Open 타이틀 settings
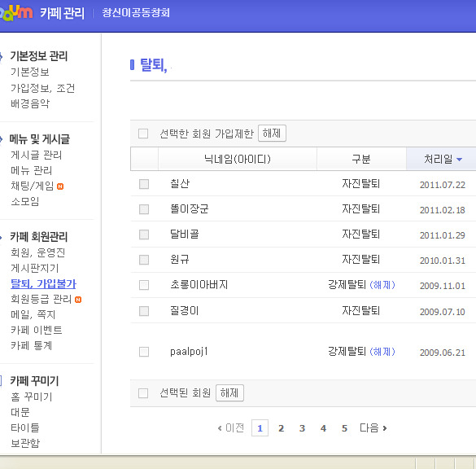The height and width of the screenshot is (469, 476). point(25,427)
